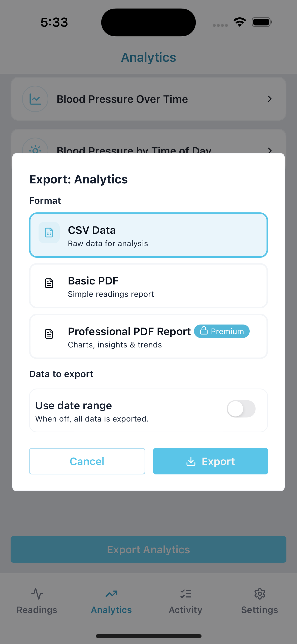297x644 pixels.
Task: Click the CSV Data spreadsheet file icon
Action: point(49,233)
